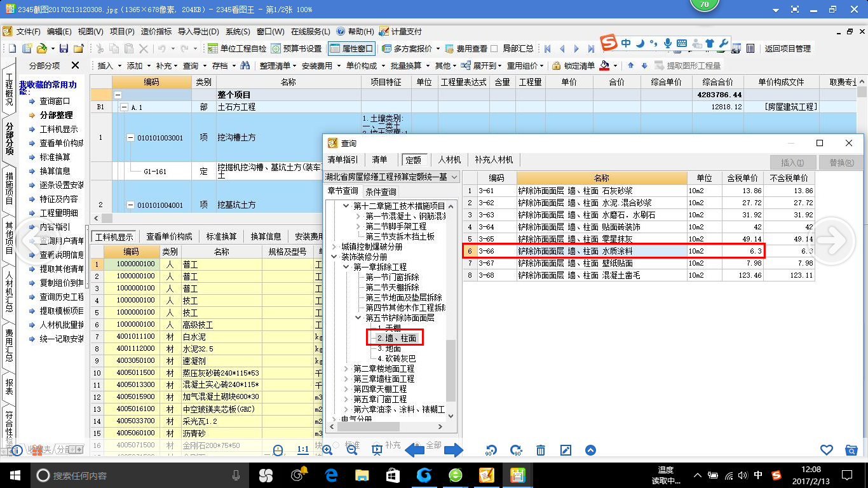868x488 pixels.
Task: Open the fill color dropdown arrow
Action: tap(615, 65)
